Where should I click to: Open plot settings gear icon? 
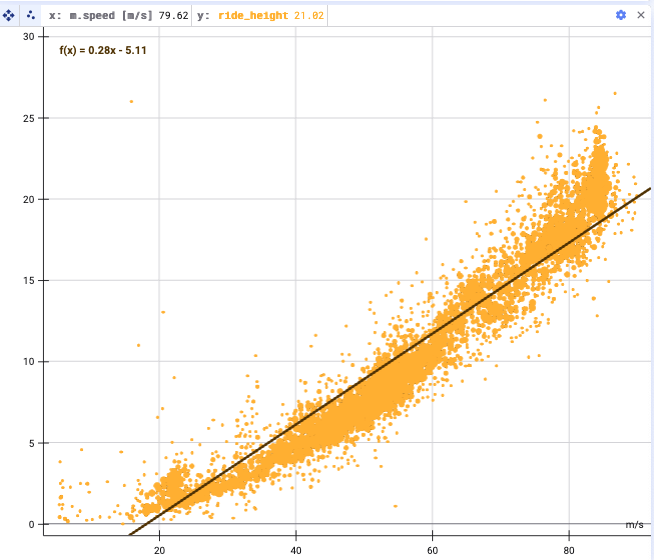tap(621, 15)
